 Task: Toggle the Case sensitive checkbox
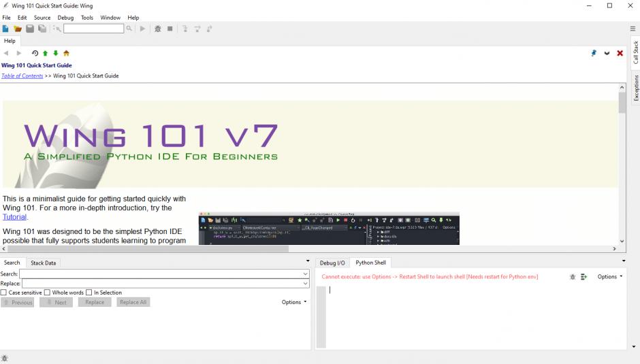3,293
